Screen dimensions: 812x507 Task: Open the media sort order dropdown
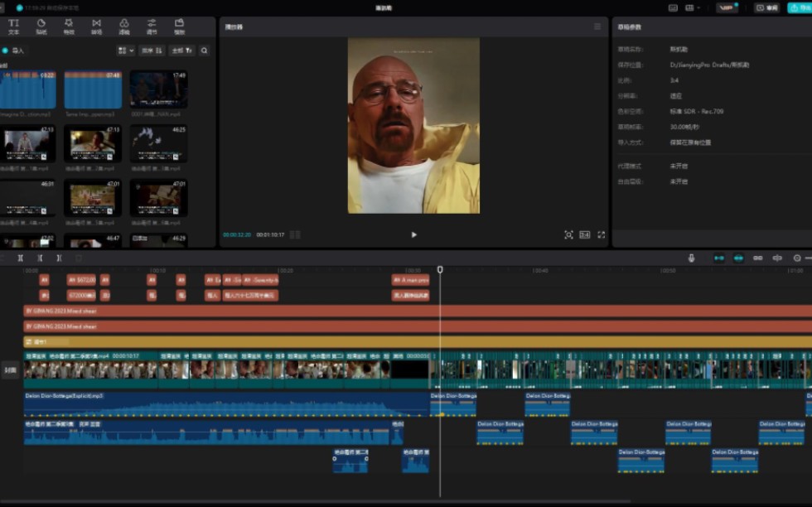pyautogui.click(x=152, y=51)
